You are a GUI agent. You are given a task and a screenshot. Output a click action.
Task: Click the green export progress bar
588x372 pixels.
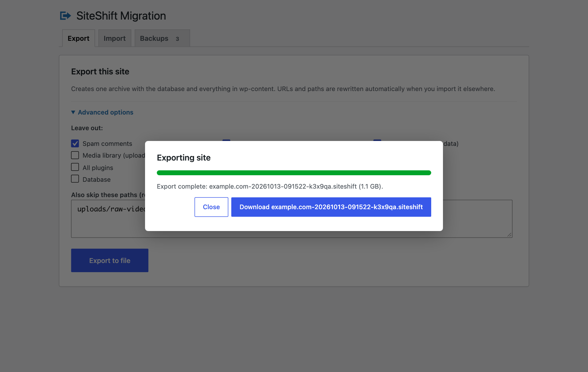pyautogui.click(x=294, y=173)
